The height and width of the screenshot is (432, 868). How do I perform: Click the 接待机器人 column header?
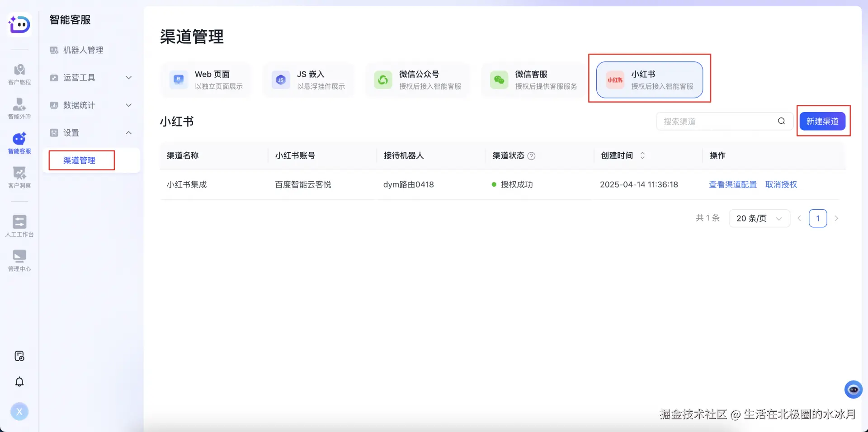point(404,155)
